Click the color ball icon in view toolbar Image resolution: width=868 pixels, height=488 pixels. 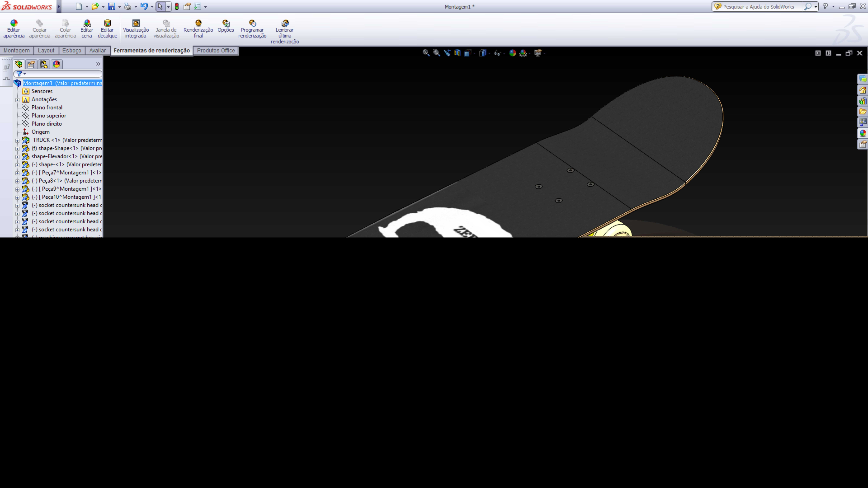click(x=513, y=53)
